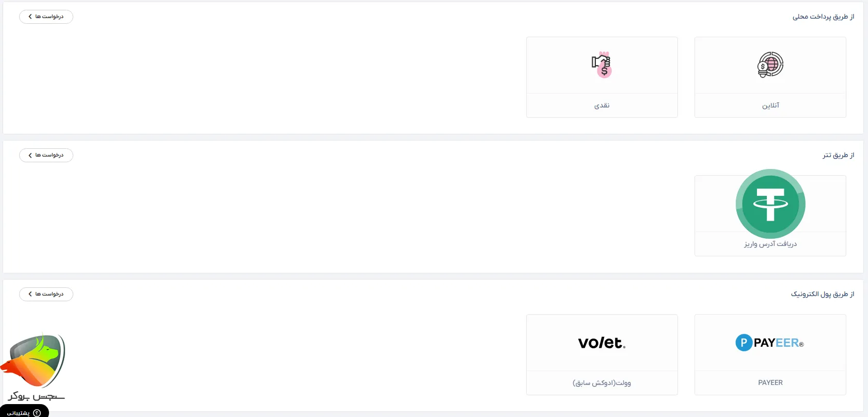Viewport: 868px width, 417px height.
Task: Select the PAYEER logo
Action: coord(769,343)
